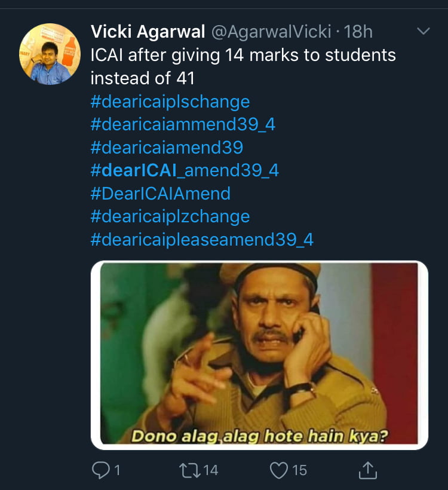Like the tweet using the heart icon

coord(279,470)
